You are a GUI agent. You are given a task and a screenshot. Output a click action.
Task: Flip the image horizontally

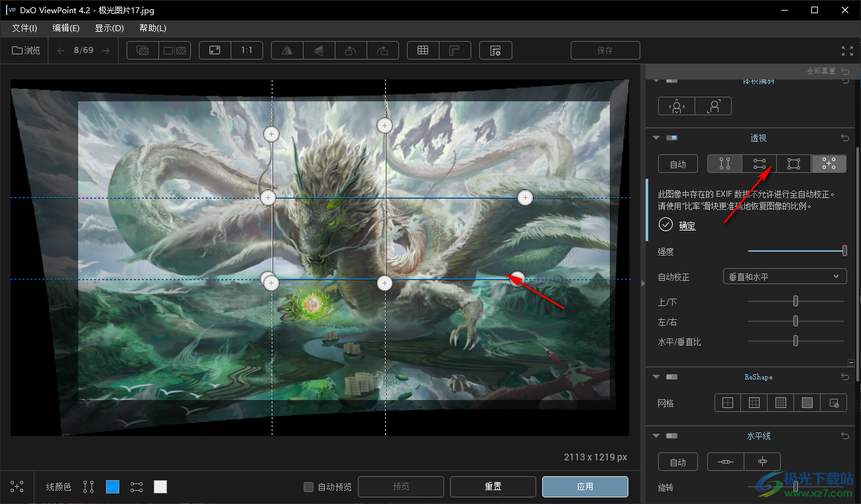point(287,50)
